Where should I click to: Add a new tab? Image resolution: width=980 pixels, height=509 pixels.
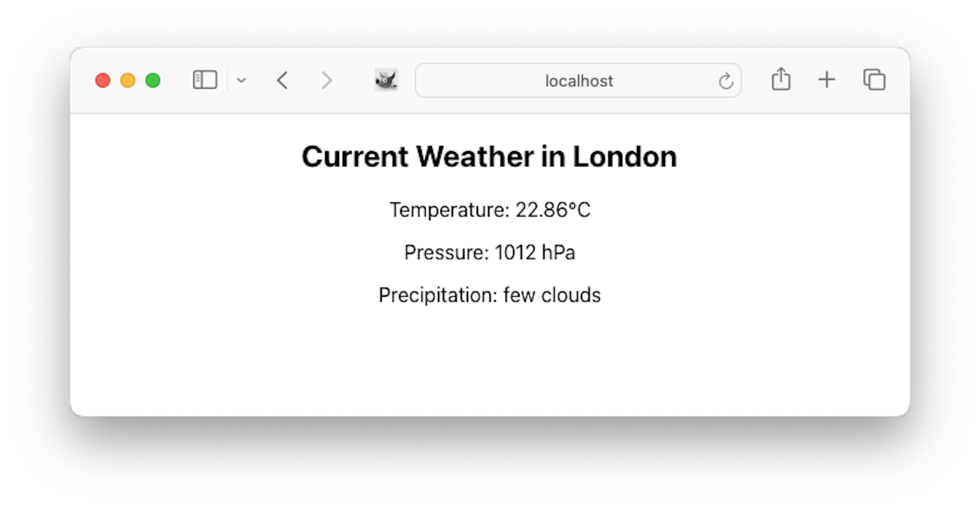tap(826, 80)
